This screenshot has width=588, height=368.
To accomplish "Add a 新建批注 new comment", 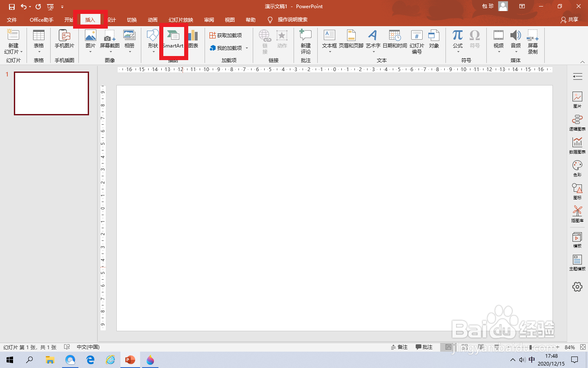I will [x=306, y=42].
